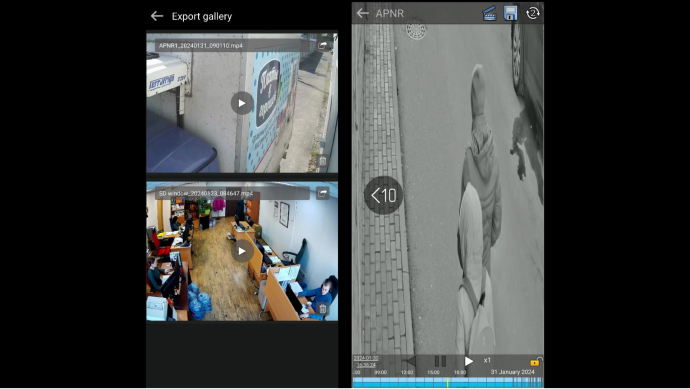This screenshot has height=389, width=690.
Task: Go back from the APNR camera view
Action: point(363,13)
